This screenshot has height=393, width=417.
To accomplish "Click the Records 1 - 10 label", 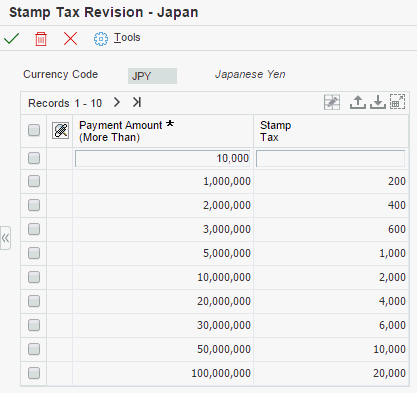I will pos(65,103).
